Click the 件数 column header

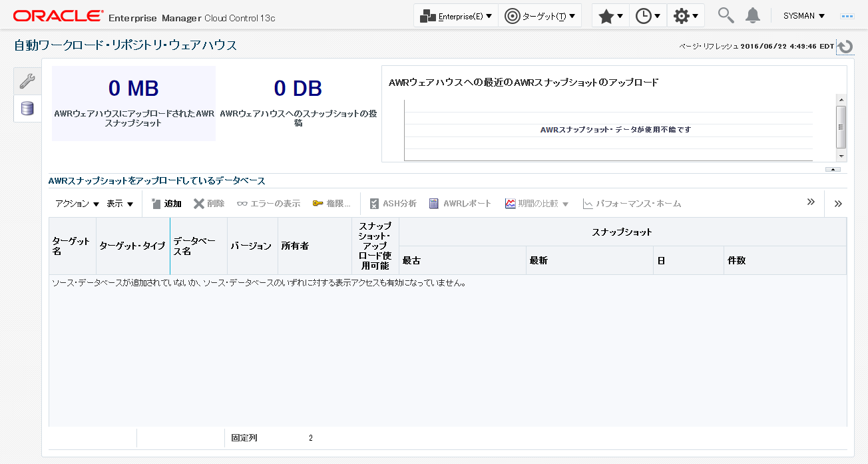pyautogui.click(x=785, y=260)
